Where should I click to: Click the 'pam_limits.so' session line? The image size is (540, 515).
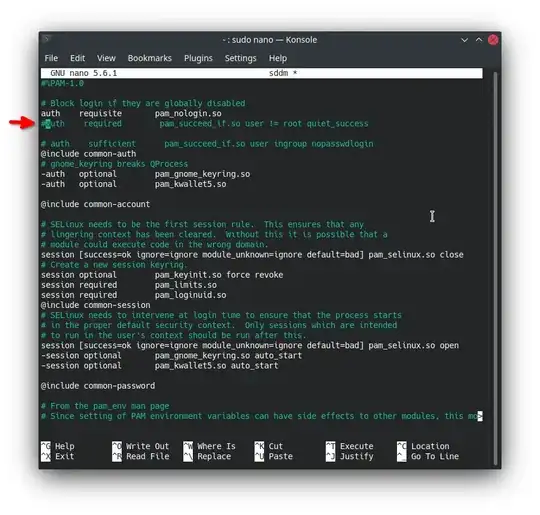pyautogui.click(x=129, y=285)
